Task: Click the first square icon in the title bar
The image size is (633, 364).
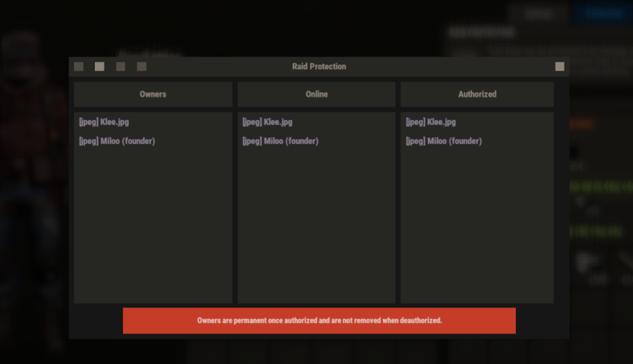Action: (78, 66)
